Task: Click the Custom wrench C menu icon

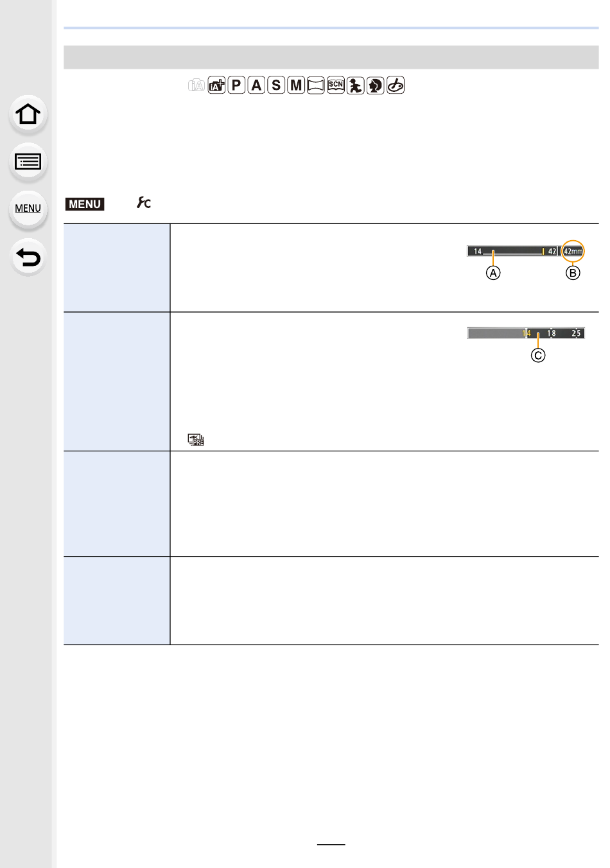Action: point(144,203)
